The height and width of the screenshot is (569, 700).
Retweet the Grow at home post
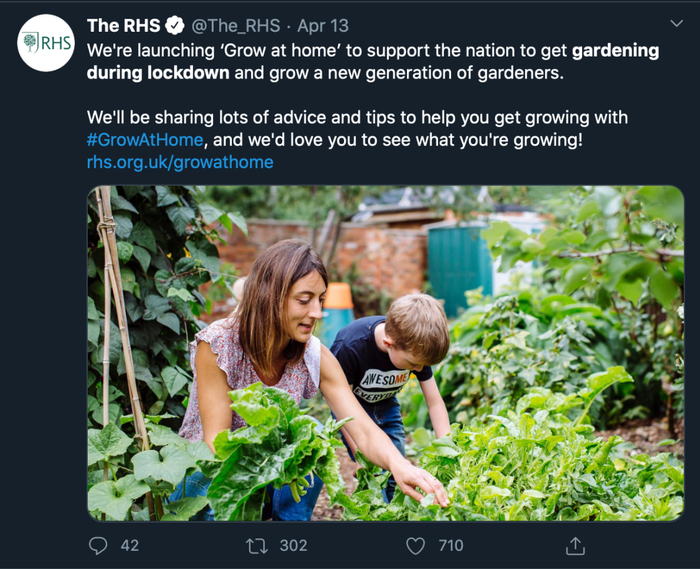(257, 545)
